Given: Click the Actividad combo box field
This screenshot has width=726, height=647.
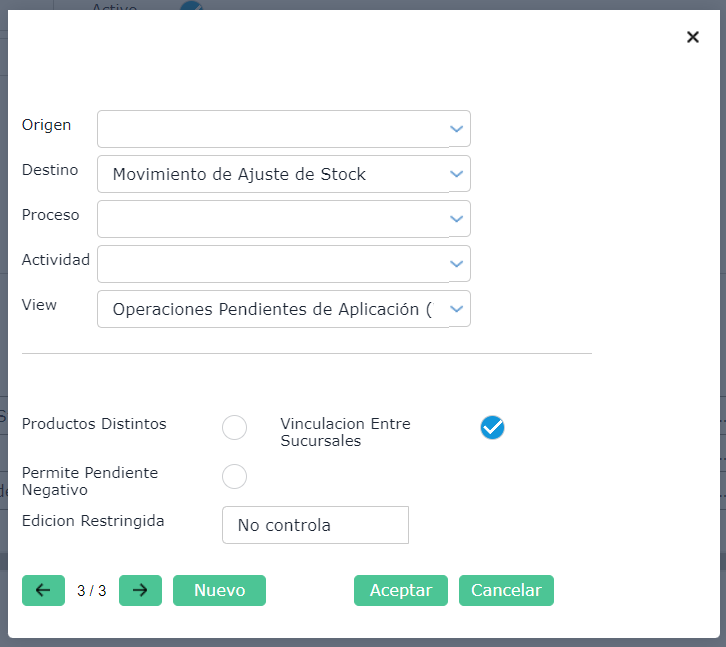Looking at the screenshot, I should tap(270, 264).
